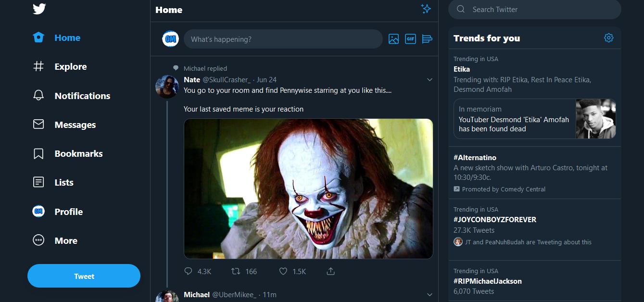644x302 pixels.
Task: Add an image via the media icon
Action: point(393,39)
